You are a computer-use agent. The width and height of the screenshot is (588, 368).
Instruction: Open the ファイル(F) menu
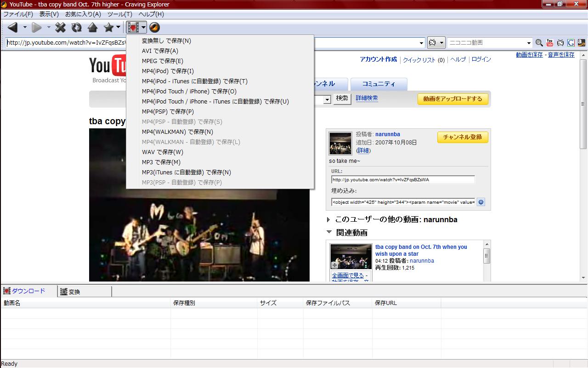coord(18,14)
